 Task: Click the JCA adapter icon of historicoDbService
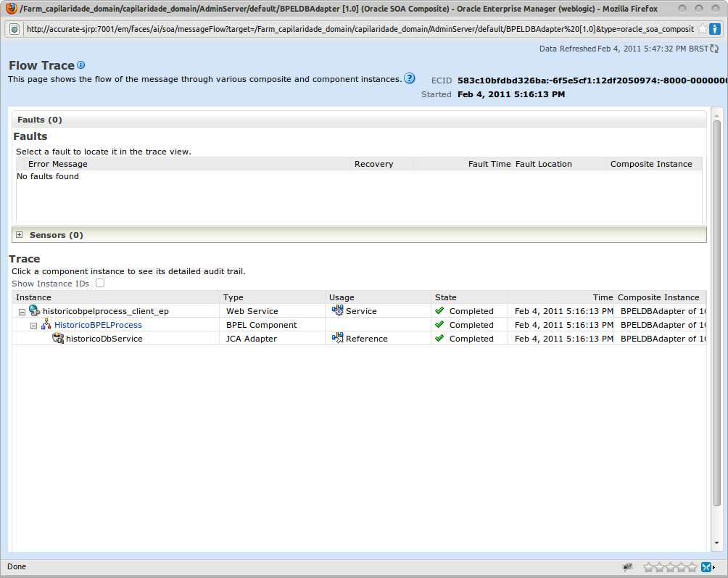[58, 338]
